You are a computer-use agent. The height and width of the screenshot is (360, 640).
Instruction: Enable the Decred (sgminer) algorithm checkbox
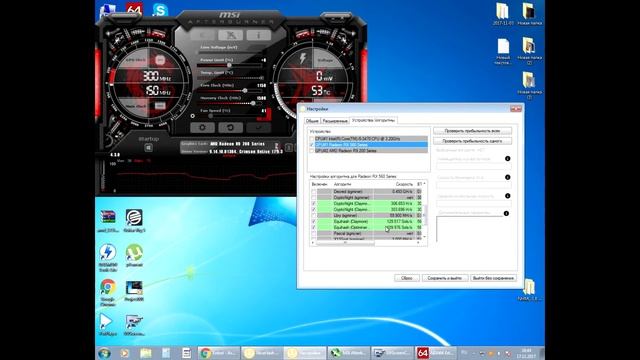tap(313, 191)
